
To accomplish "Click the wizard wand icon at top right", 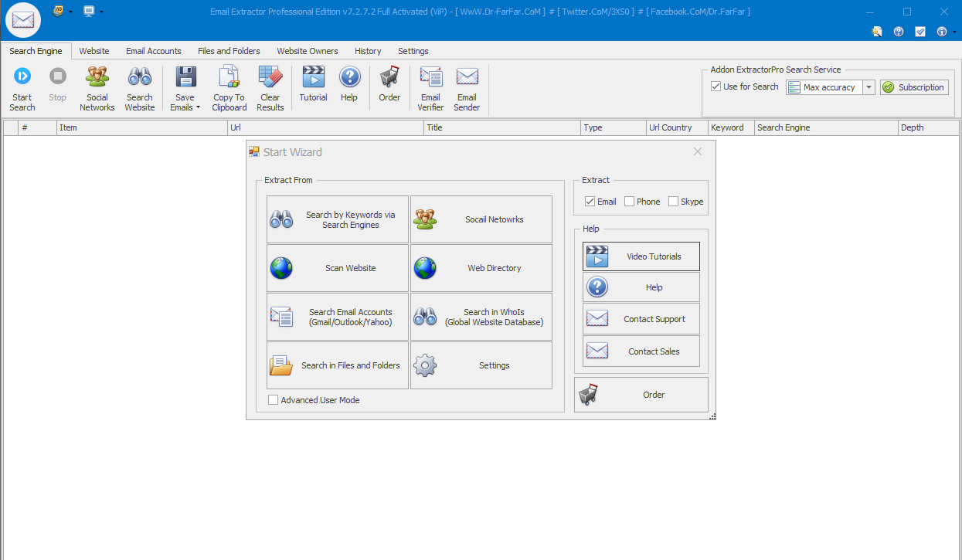I will coord(877,32).
